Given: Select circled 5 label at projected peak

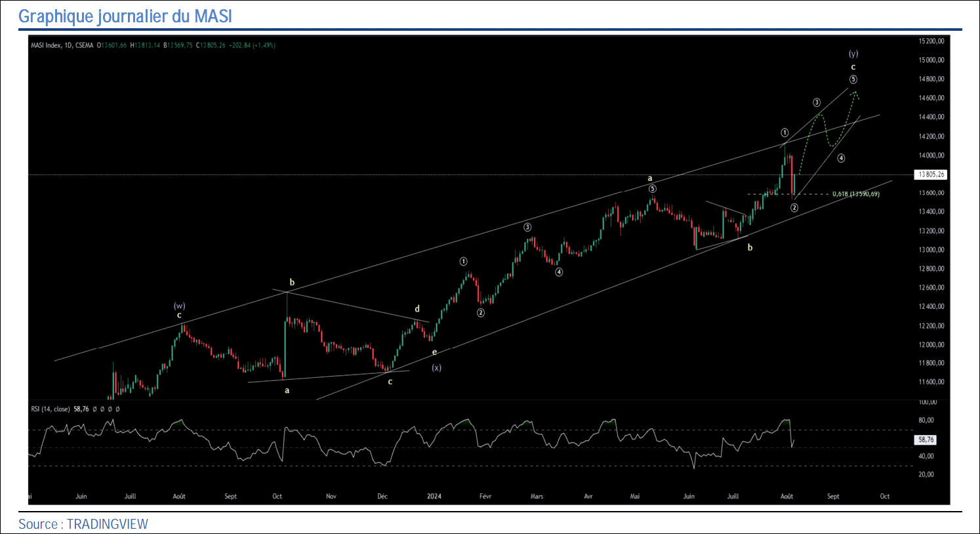Looking at the screenshot, I should pos(853,79).
